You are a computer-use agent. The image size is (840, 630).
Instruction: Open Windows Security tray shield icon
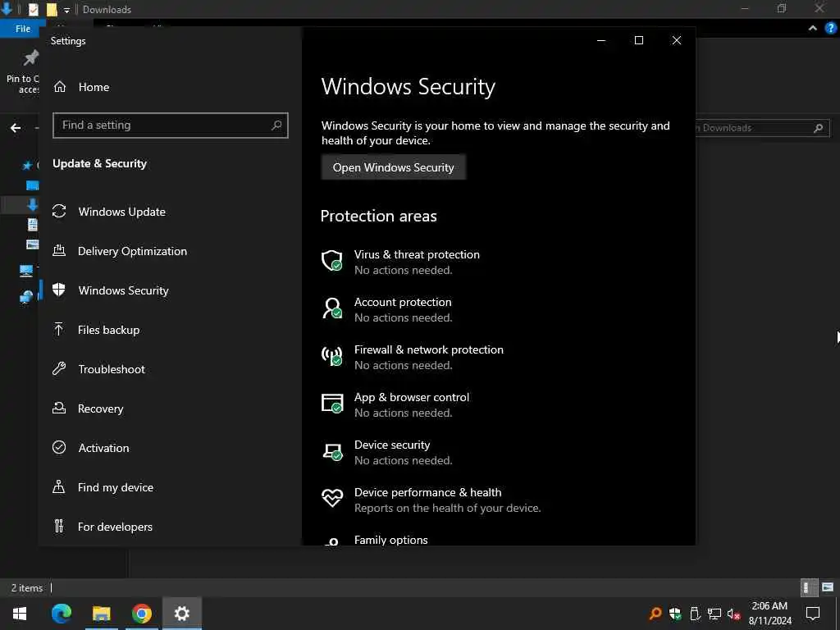675,614
